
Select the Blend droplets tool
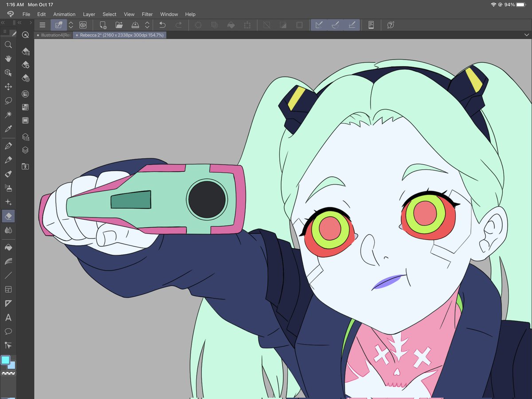8,230
